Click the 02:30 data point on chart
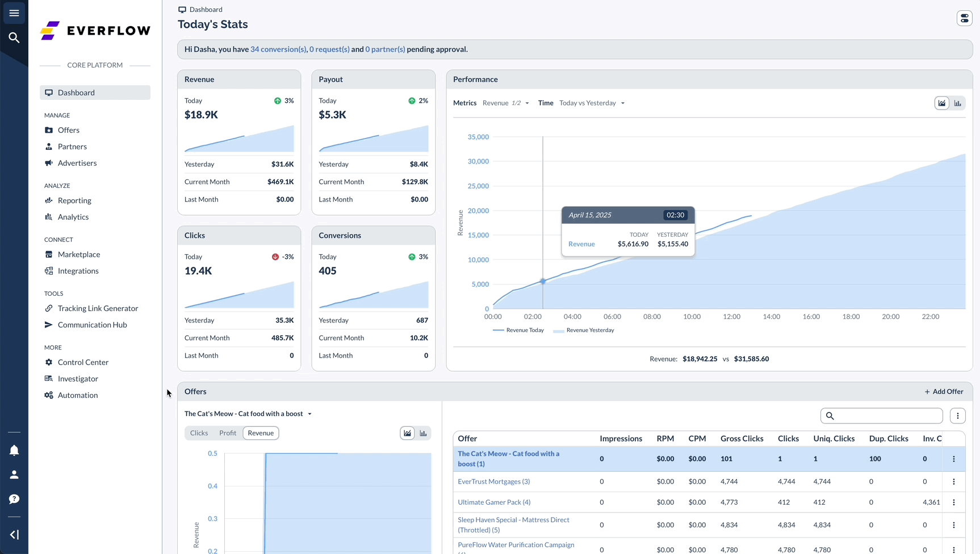980x554 pixels. (x=543, y=282)
